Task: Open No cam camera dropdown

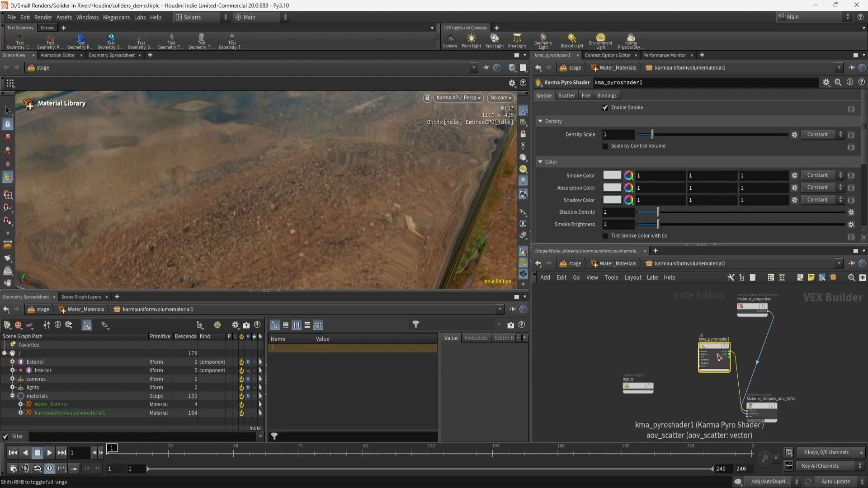Action: coord(500,98)
